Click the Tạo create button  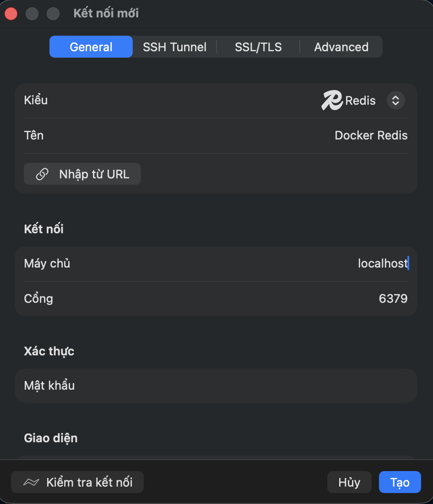pyautogui.click(x=400, y=482)
